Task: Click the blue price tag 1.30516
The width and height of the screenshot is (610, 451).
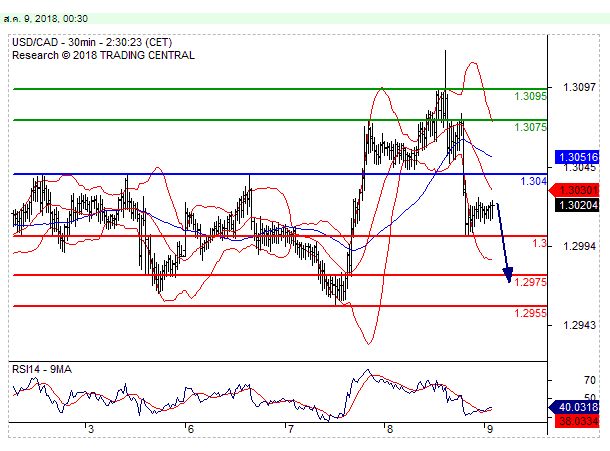Action: click(x=577, y=157)
